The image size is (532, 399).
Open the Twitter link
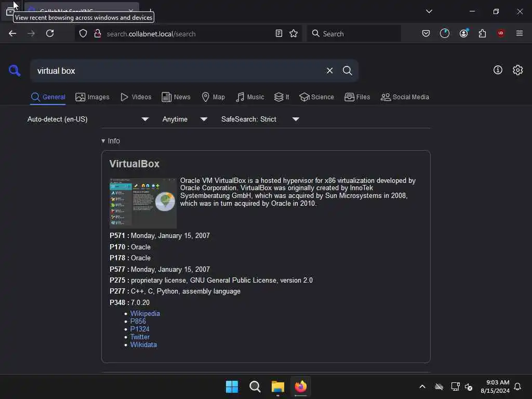point(140,337)
